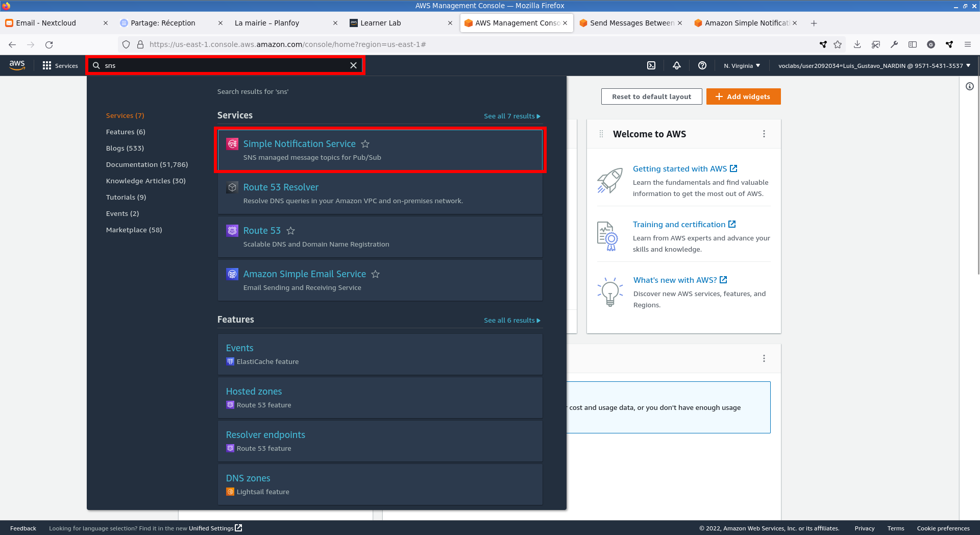Viewport: 980px width, 535px height.
Task: Click the AWS logo home icon
Action: (17, 65)
